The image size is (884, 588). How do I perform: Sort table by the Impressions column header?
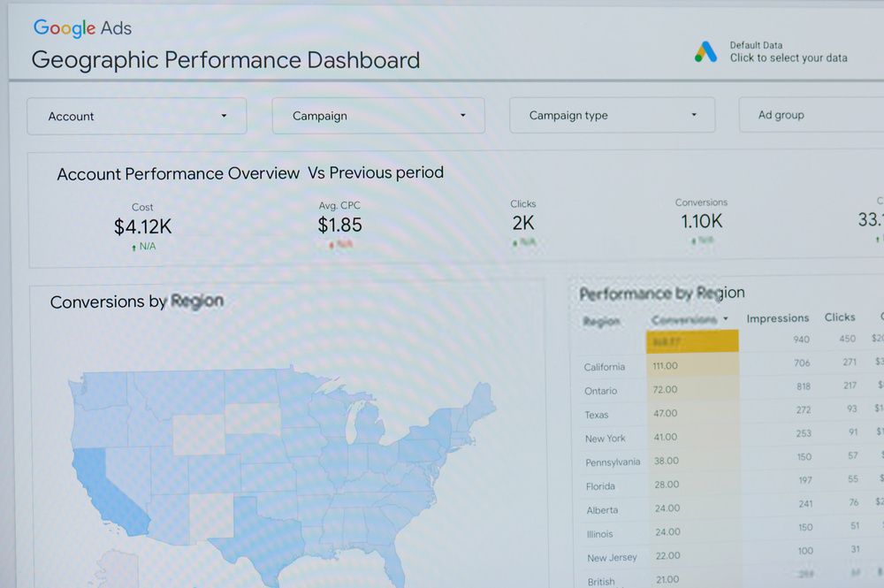[777, 318]
